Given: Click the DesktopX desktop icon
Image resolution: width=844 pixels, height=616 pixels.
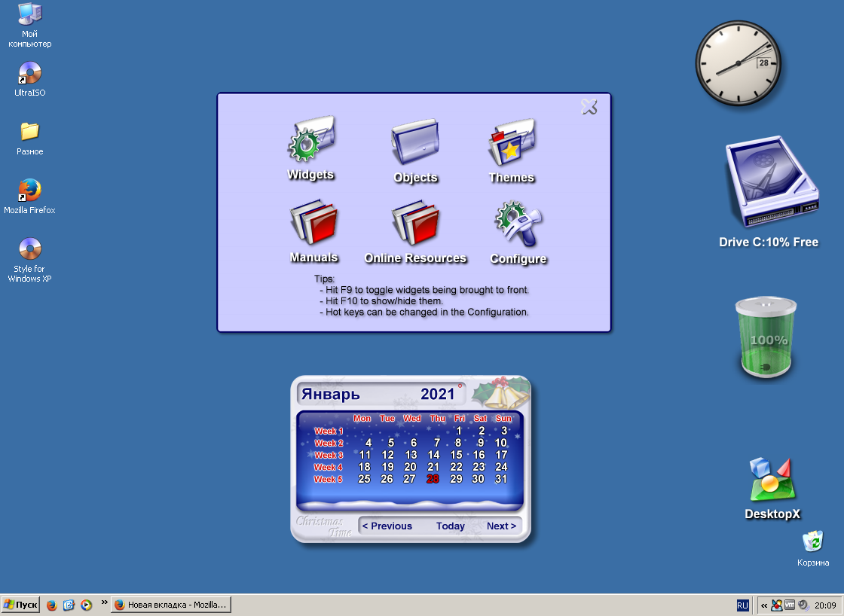Looking at the screenshot, I should point(772,482).
